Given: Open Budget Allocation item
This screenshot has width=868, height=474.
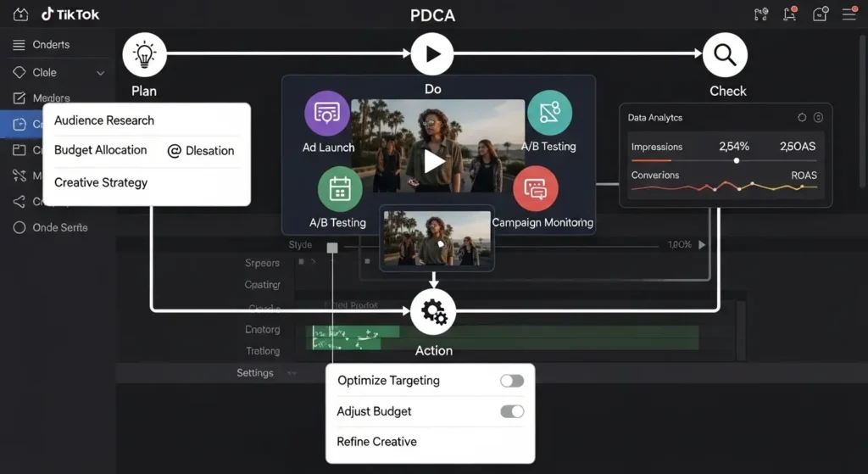Looking at the screenshot, I should 100,150.
